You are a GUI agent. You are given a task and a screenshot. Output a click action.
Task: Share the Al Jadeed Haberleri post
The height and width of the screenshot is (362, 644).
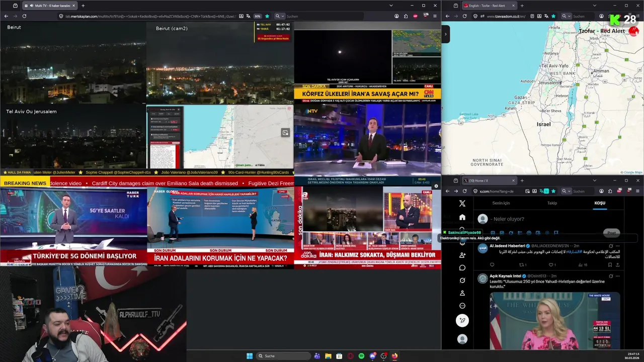coord(617,265)
